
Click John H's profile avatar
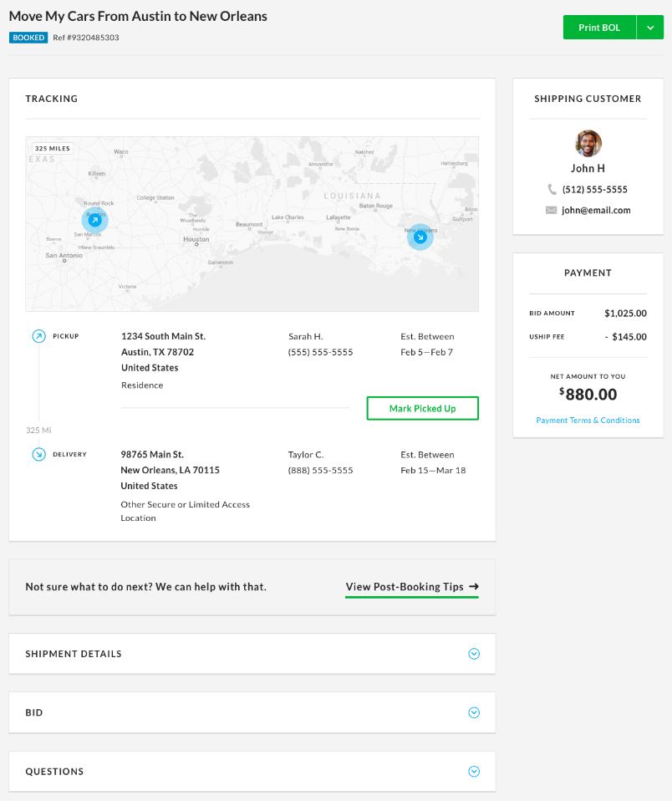pyautogui.click(x=588, y=144)
